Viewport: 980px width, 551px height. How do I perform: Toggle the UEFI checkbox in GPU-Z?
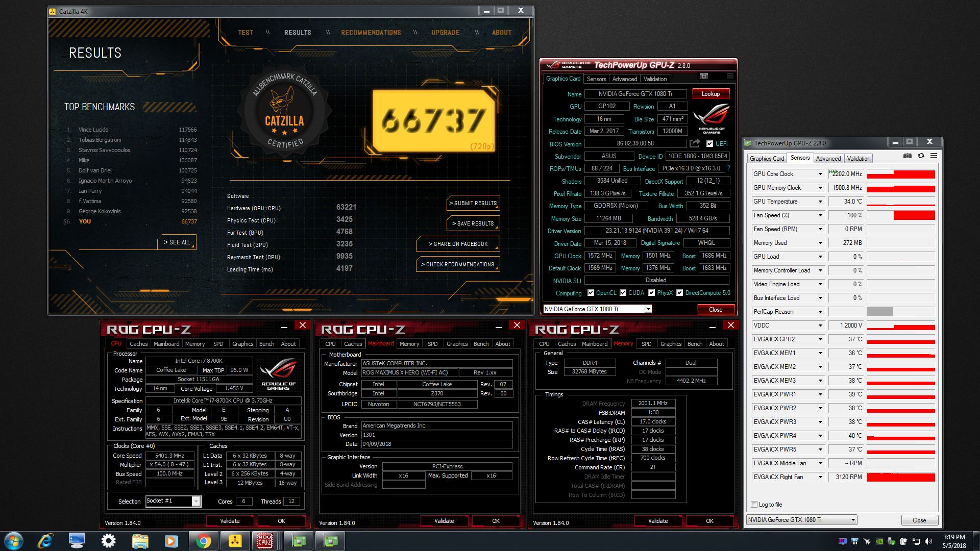pos(709,144)
